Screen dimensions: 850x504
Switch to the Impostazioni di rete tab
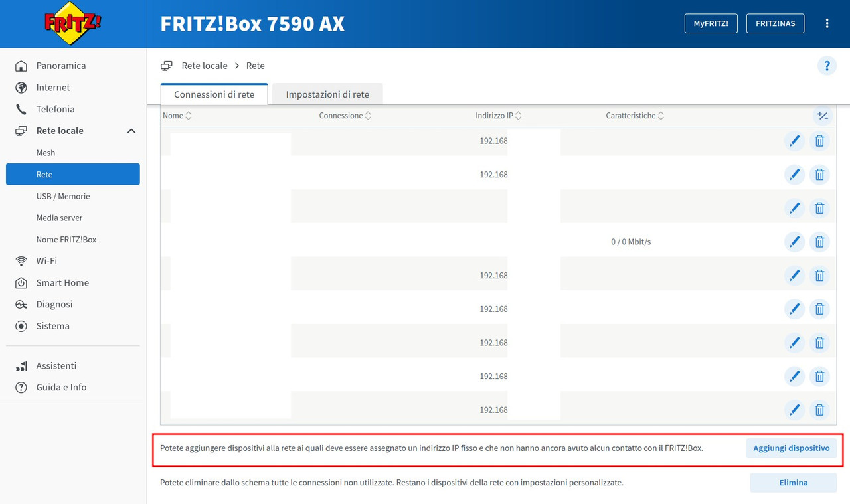click(327, 94)
